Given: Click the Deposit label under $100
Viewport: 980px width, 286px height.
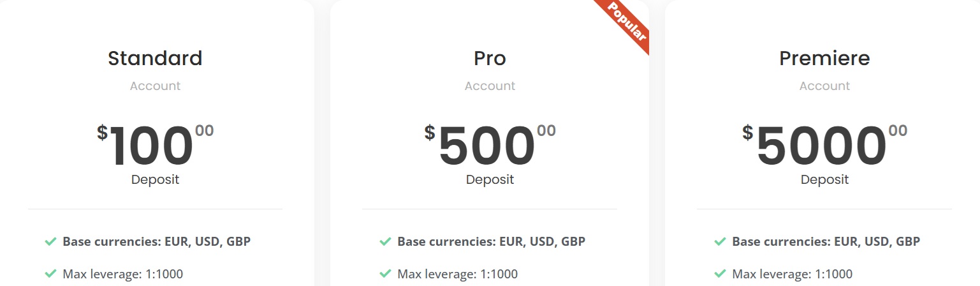Looking at the screenshot, I should pos(155,179).
